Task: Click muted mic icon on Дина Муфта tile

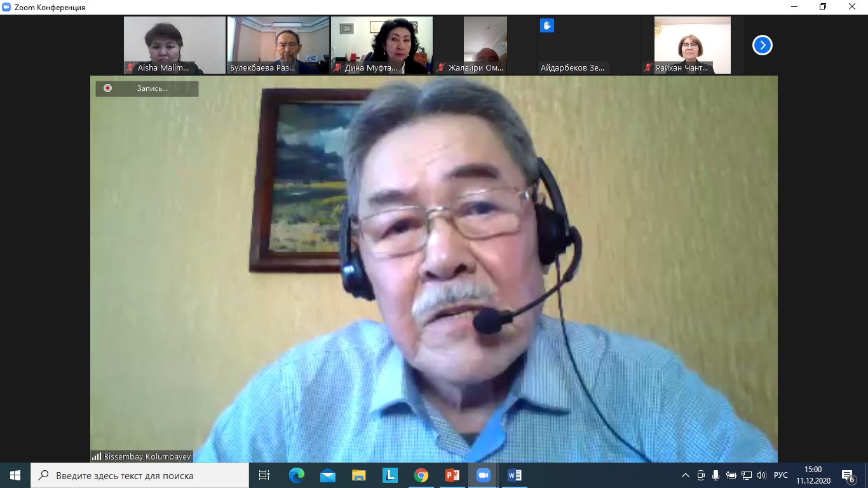Action: pos(338,67)
